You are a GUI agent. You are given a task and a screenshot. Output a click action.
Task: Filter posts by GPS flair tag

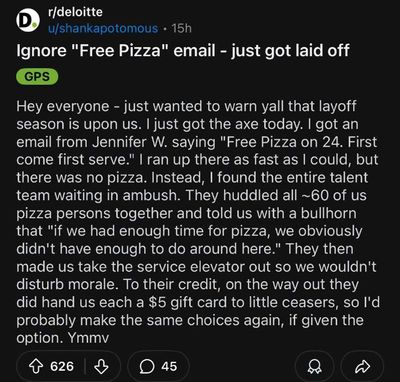(37, 77)
